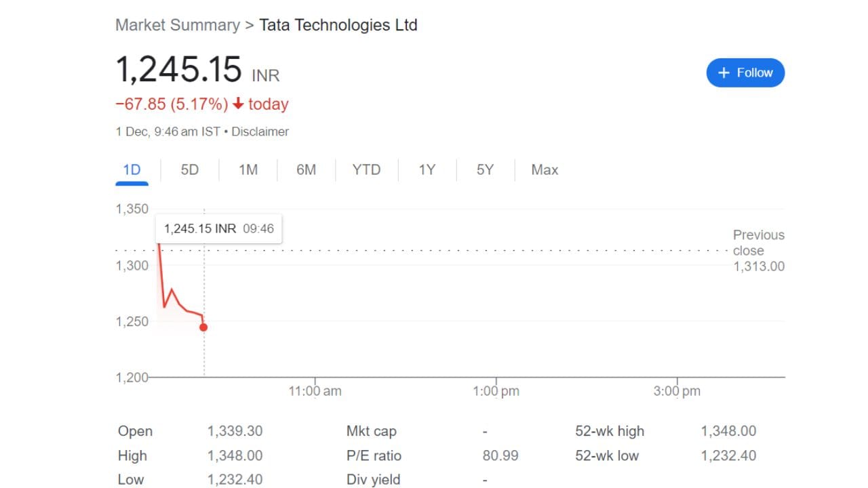Click the plus icon in Follow
This screenshot has width=868, height=488.
click(724, 73)
